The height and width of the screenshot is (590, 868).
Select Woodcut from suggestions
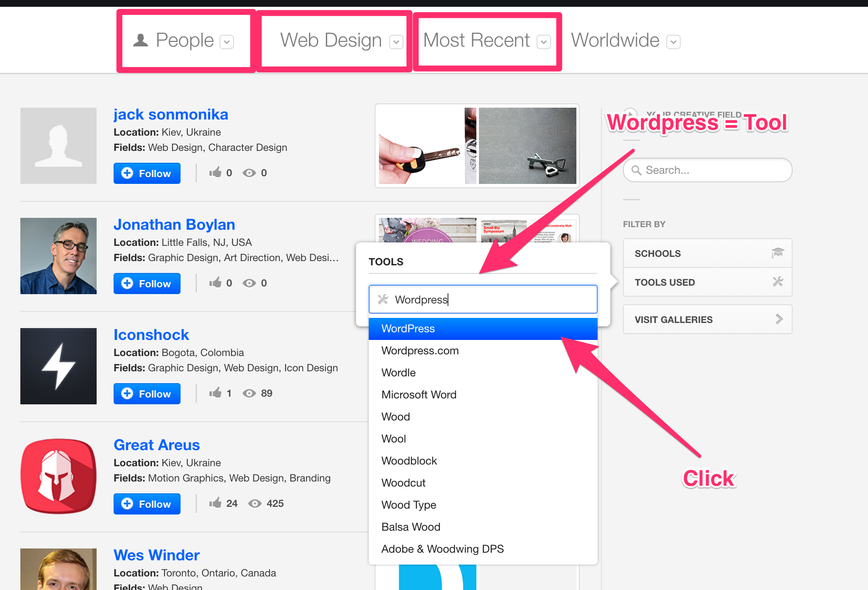[x=483, y=483]
